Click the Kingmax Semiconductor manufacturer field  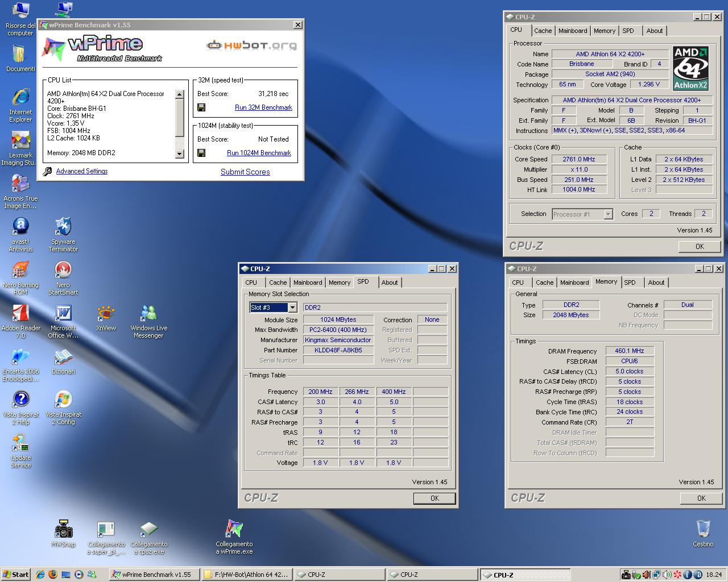pos(338,340)
